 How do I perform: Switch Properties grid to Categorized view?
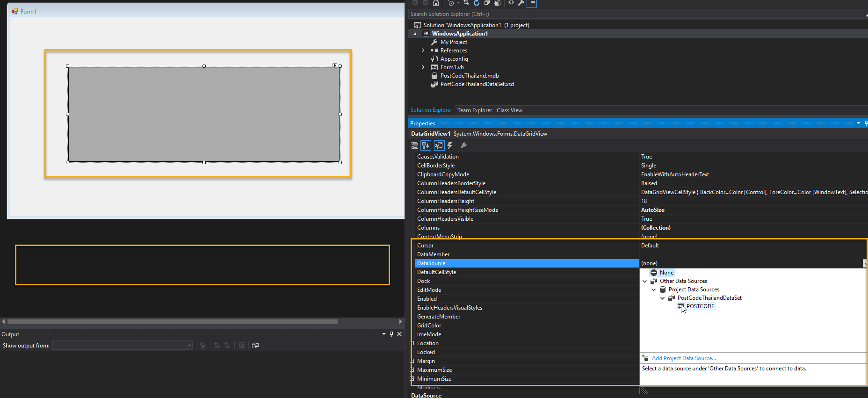click(x=414, y=145)
